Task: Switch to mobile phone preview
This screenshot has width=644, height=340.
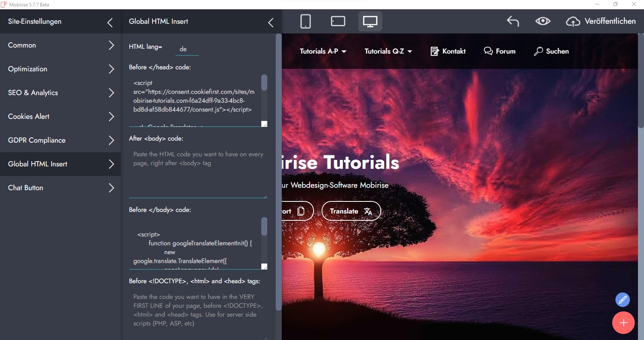Action: 305,21
